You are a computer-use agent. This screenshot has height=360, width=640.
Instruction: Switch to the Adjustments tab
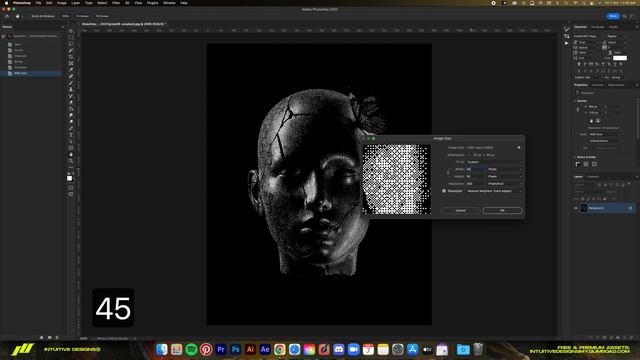tap(616, 85)
